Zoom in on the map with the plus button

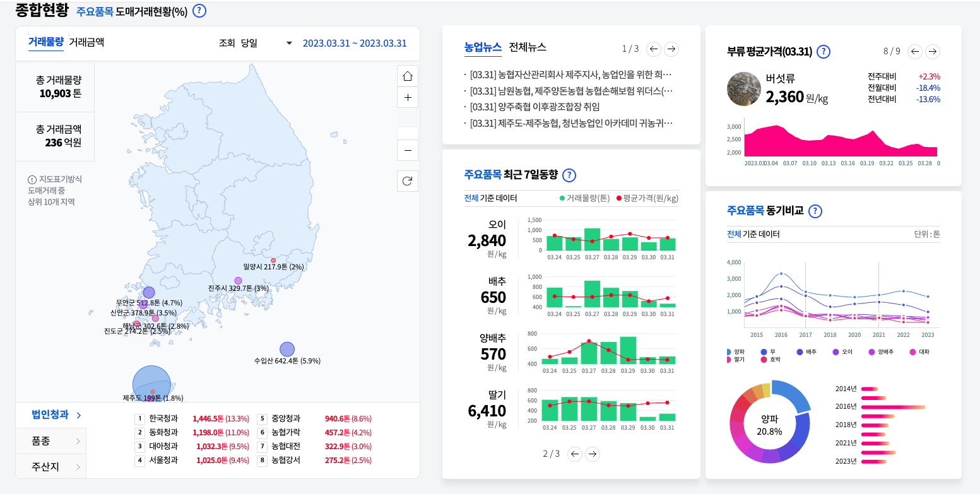[407, 98]
